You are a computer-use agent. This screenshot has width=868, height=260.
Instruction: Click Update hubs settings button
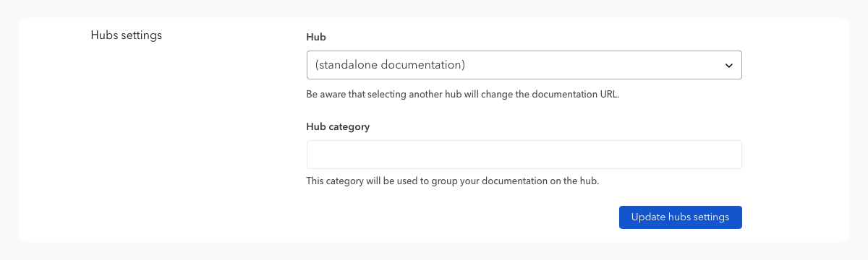click(x=681, y=217)
